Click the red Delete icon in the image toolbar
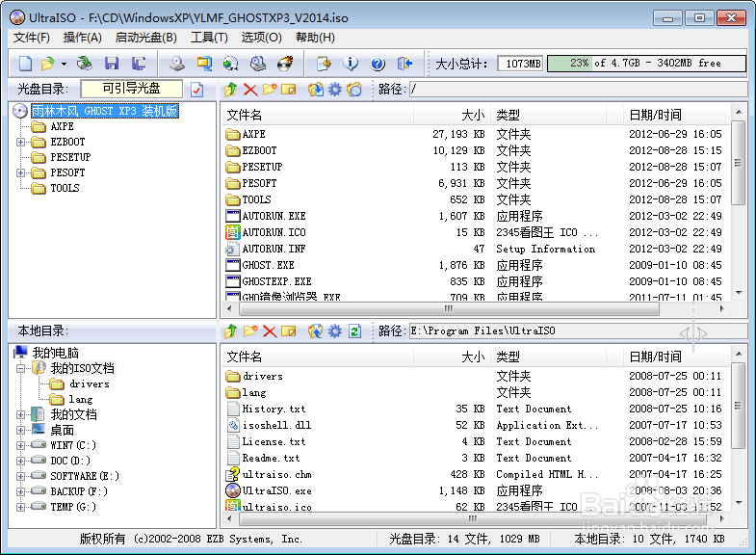Viewport: 756px width, 555px height. [250, 90]
